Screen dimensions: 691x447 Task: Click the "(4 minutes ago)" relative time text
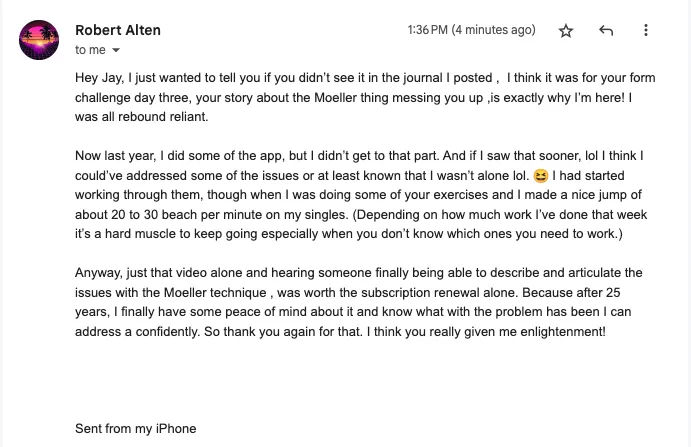494,30
